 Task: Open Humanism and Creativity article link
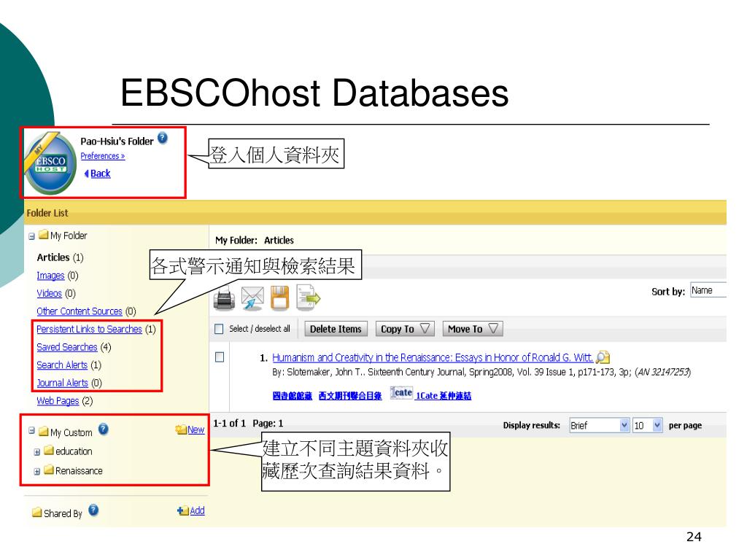click(433, 357)
